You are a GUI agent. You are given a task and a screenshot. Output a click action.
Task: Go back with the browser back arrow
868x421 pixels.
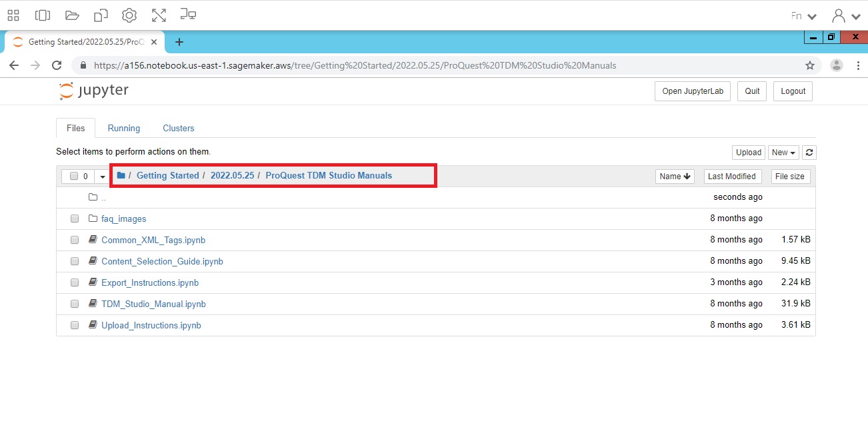tap(14, 65)
